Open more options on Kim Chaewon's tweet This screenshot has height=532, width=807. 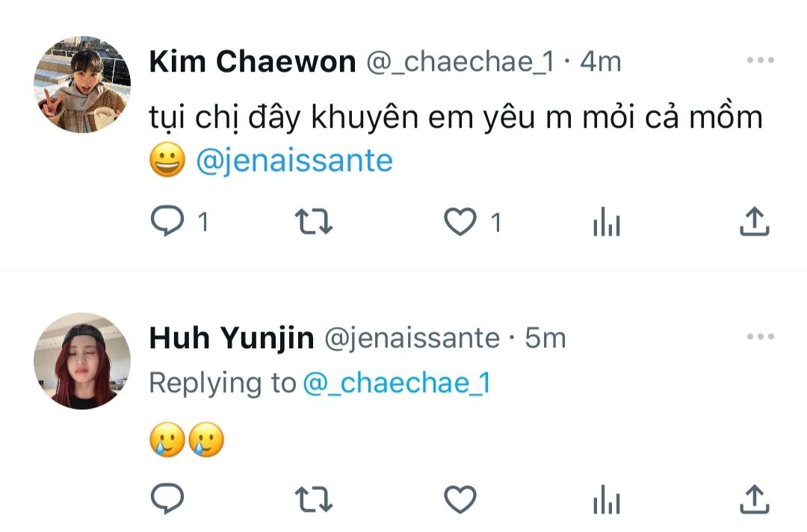(x=761, y=61)
